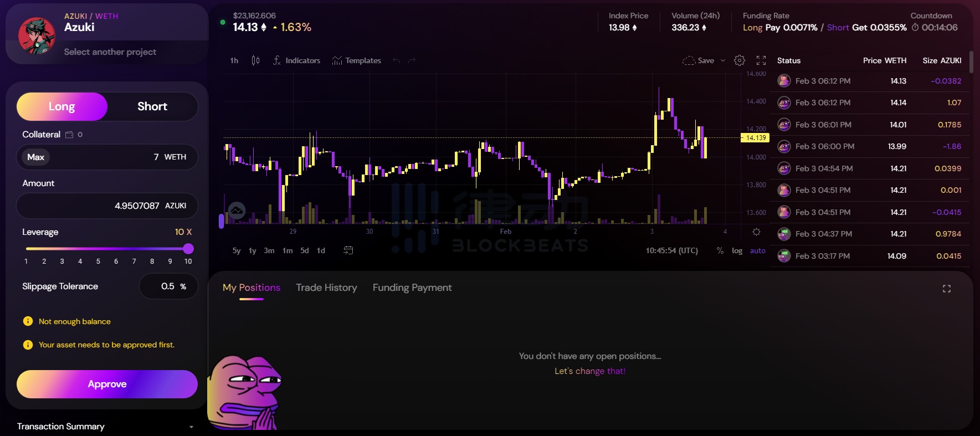Click the chart undo arrow
The width and height of the screenshot is (980, 436).
[396, 60]
